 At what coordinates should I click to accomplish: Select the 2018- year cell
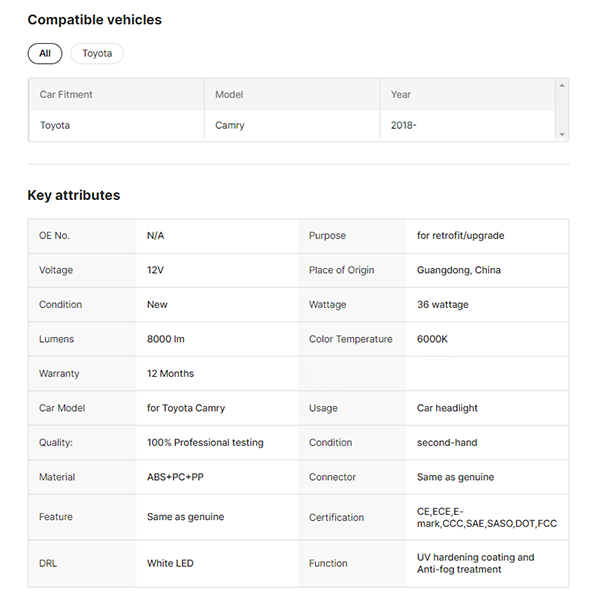click(x=404, y=126)
